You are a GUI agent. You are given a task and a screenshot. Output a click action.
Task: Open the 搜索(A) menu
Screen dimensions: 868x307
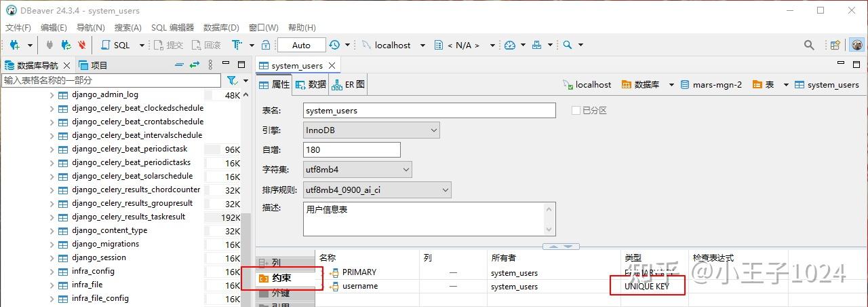click(127, 28)
